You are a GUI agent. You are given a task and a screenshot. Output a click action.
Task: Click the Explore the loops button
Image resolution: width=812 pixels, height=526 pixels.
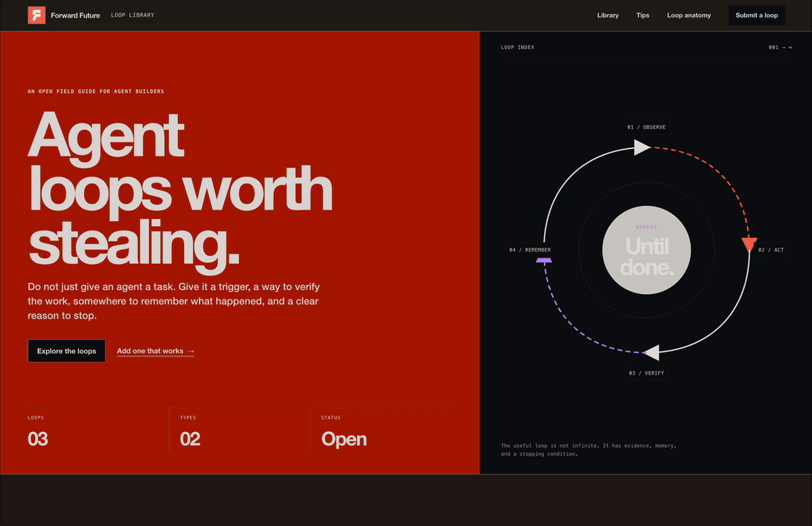coord(66,351)
